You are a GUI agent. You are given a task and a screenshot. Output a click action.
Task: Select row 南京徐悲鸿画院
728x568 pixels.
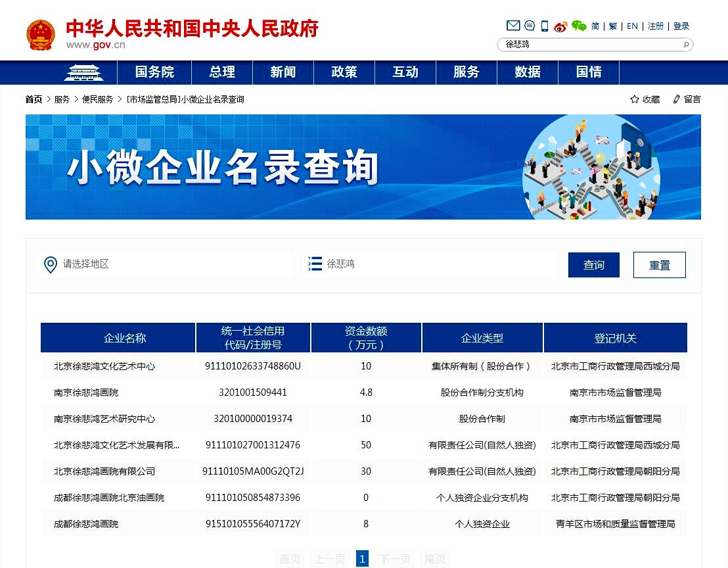[363, 392]
